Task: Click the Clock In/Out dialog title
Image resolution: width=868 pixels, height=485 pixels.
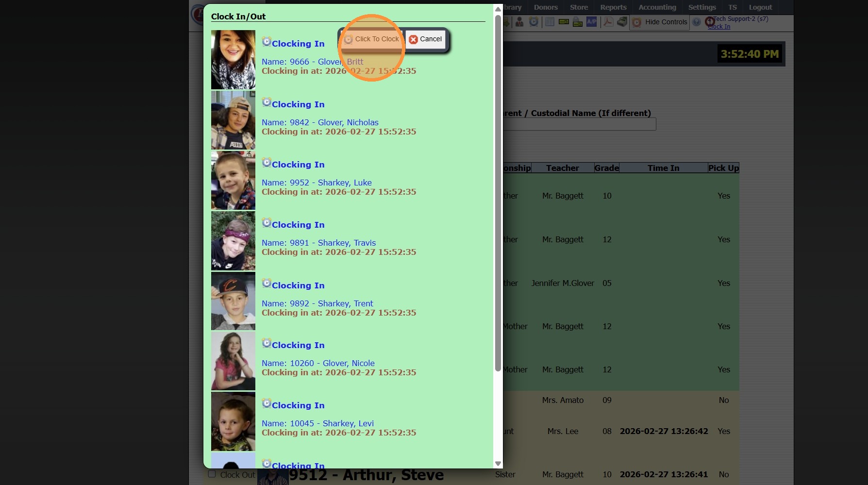Action: (x=238, y=17)
